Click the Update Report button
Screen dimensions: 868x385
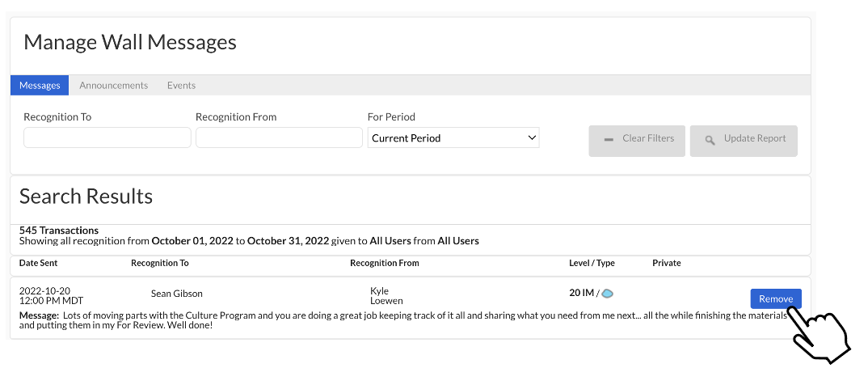click(x=744, y=141)
